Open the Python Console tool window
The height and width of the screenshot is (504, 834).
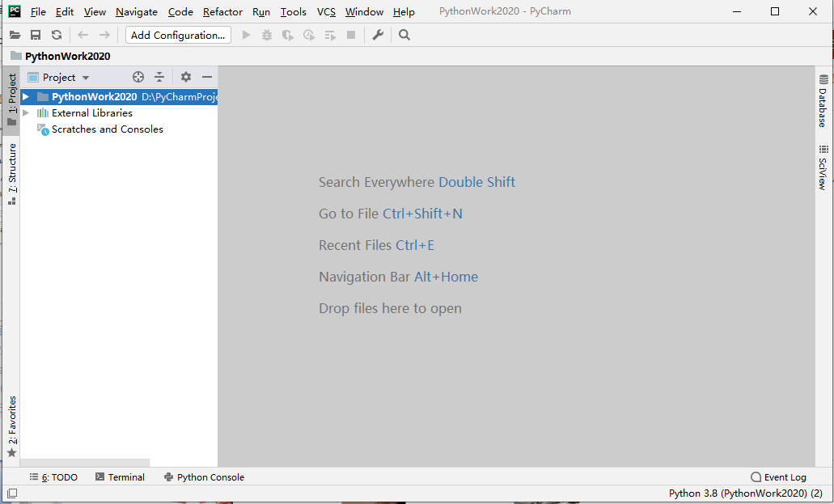point(204,477)
